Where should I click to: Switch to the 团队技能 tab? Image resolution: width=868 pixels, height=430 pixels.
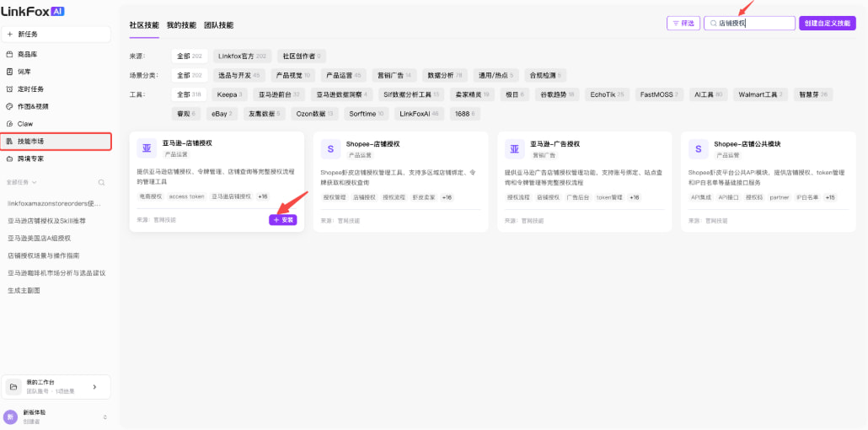click(218, 25)
